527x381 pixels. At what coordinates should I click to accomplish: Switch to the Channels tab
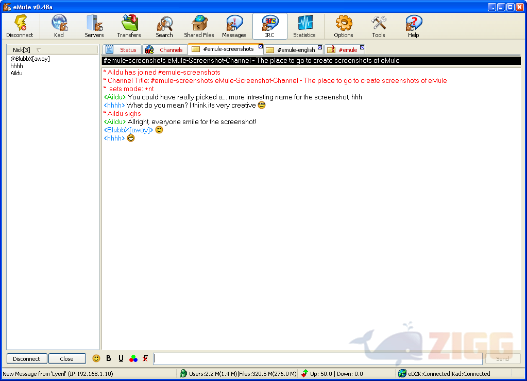point(165,50)
